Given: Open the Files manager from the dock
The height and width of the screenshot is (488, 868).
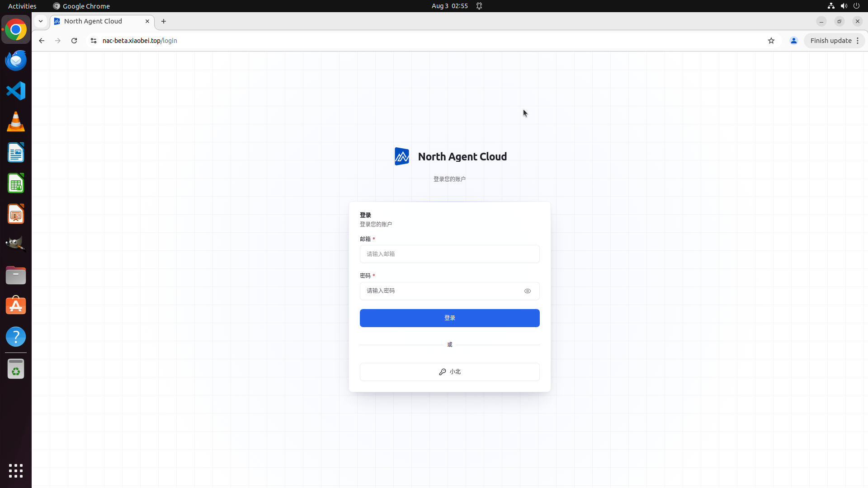Looking at the screenshot, I should [16, 275].
